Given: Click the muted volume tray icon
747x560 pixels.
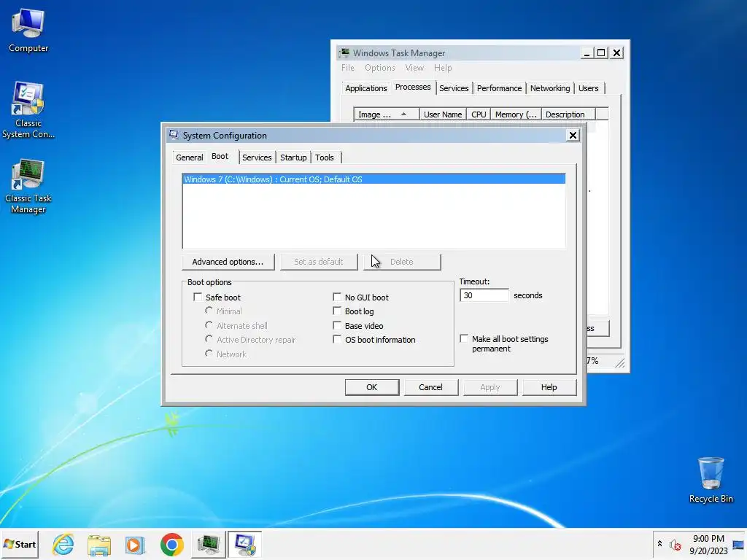Looking at the screenshot, I should [x=675, y=544].
